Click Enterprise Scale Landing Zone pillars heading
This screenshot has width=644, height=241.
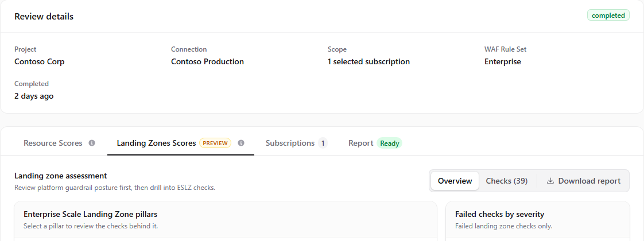(90, 214)
